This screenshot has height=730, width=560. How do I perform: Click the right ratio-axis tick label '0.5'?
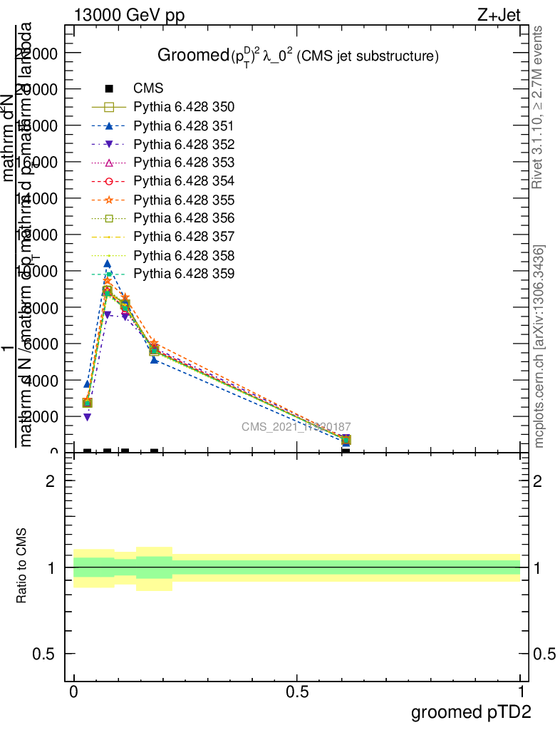[544, 654]
